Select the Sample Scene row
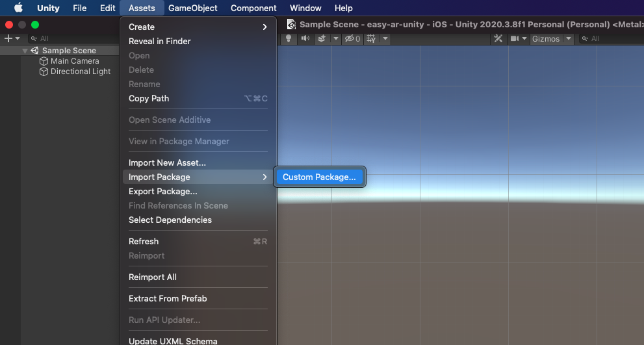Image resolution: width=644 pixels, height=345 pixels. tap(60, 51)
